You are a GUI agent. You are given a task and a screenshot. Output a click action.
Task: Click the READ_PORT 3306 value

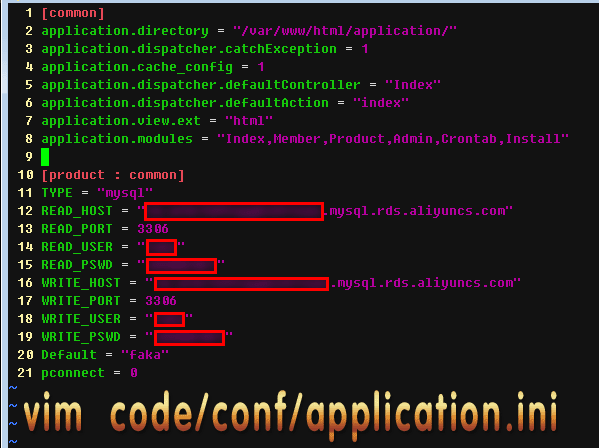153,228
